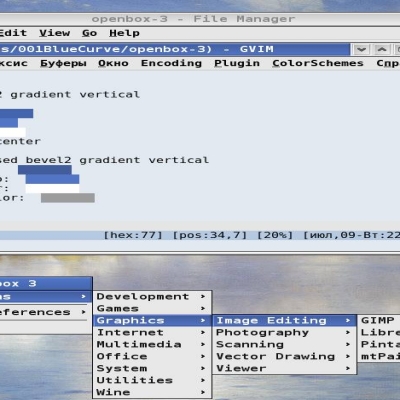Expand the Utilities submenu

[x=152, y=380]
